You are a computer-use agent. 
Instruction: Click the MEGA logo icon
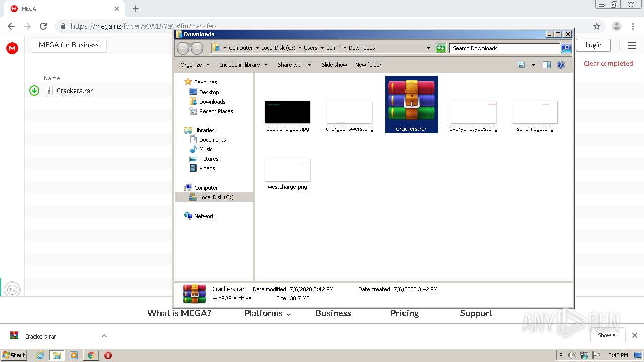(12, 48)
